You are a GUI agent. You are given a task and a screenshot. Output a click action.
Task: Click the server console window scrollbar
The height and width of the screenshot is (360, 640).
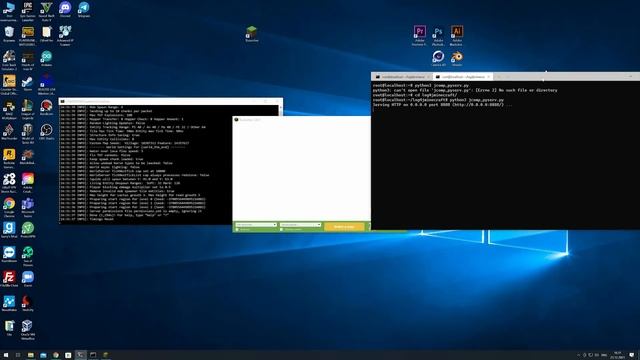[x=280, y=110]
